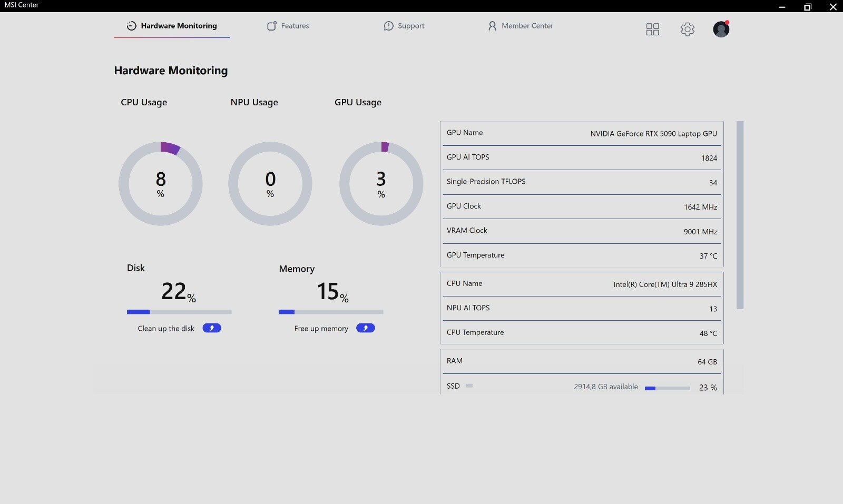Click the 'GPU Clock' row label
Image resolution: width=843 pixels, height=504 pixels.
click(x=464, y=206)
